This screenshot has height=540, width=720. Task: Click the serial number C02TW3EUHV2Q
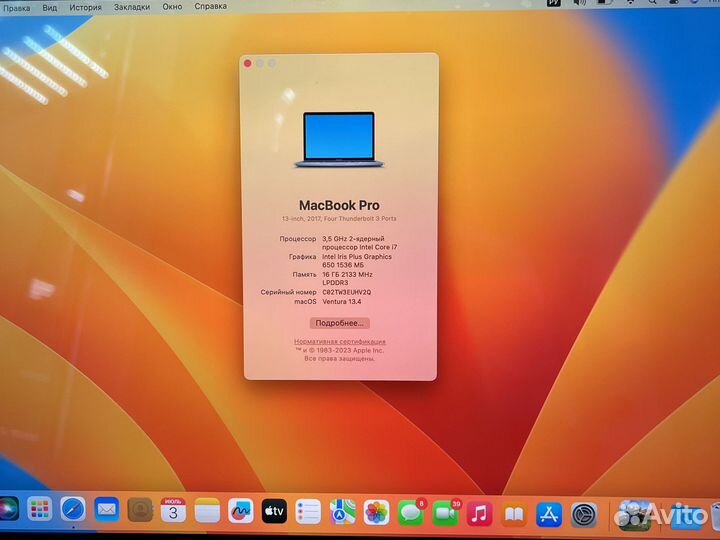[x=347, y=292]
